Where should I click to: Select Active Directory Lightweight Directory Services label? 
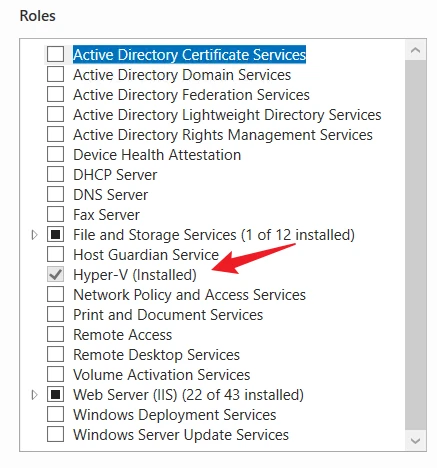coord(227,115)
